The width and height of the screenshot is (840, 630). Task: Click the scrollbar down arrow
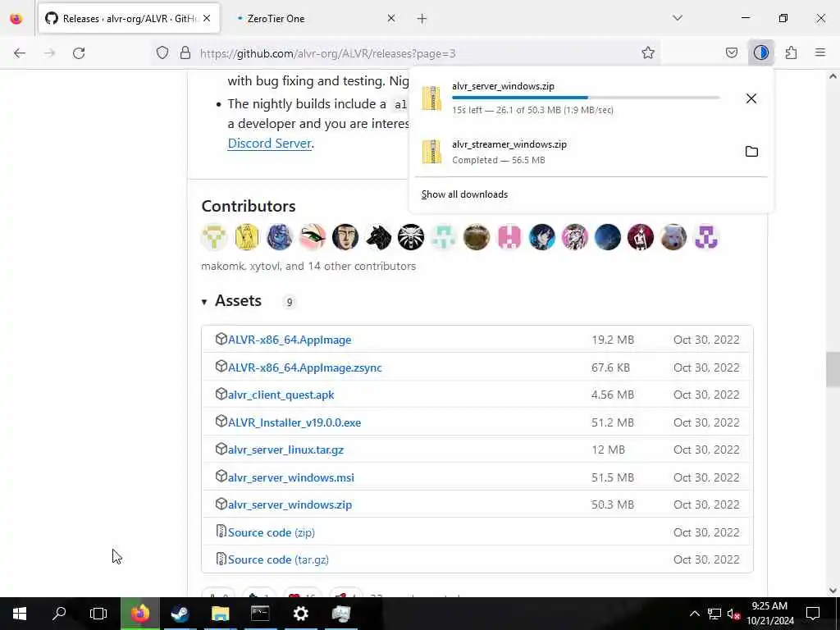tap(833, 591)
